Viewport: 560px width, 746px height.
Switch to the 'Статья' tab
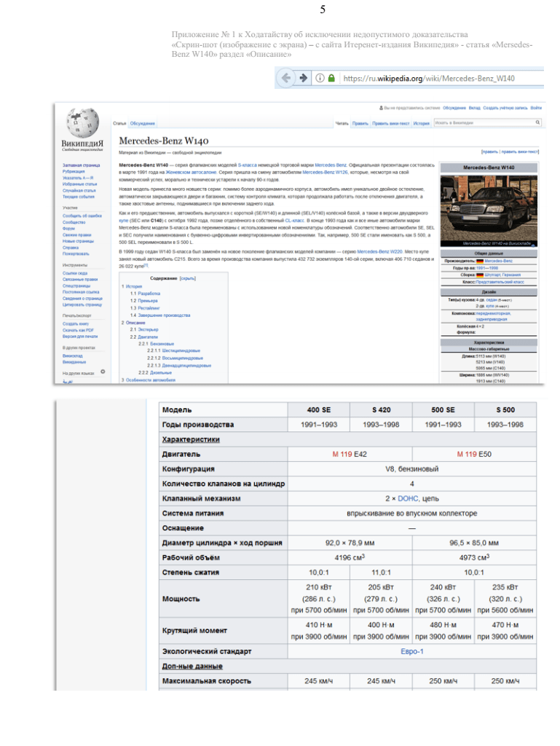coord(119,123)
